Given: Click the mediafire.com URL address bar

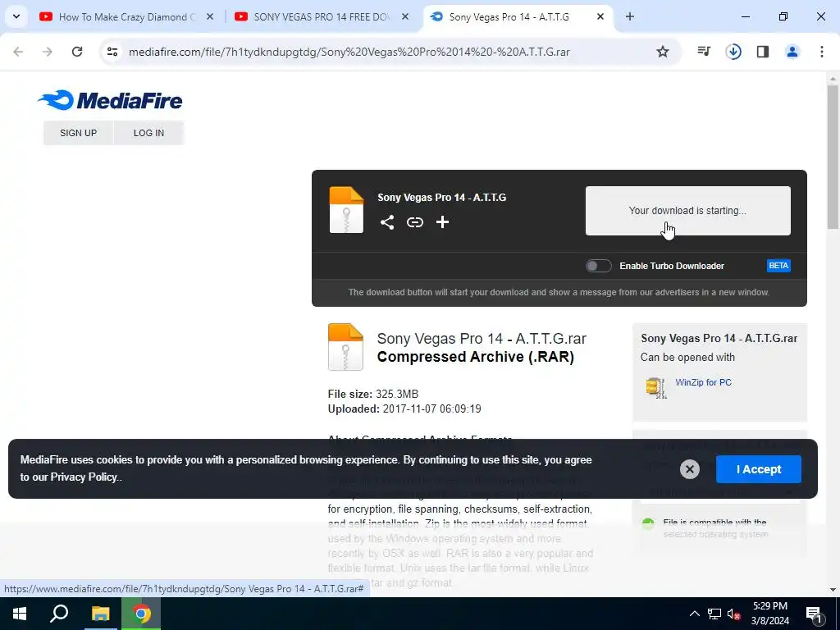Looking at the screenshot, I should (x=349, y=52).
